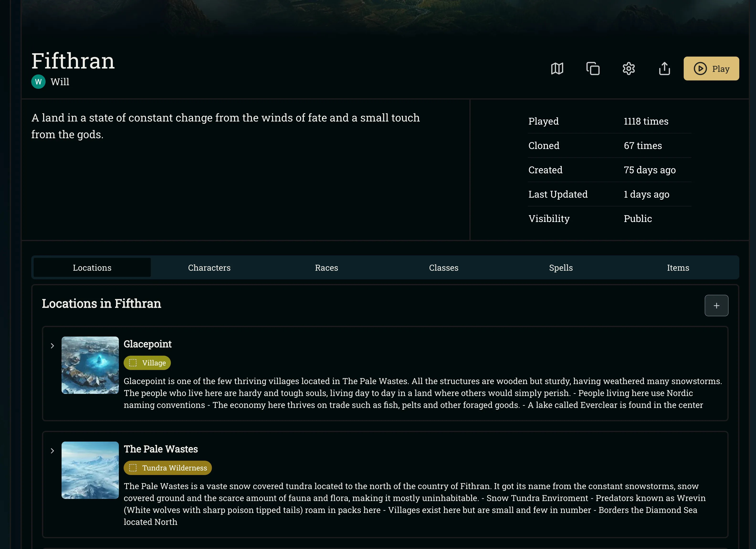Viewport: 756px width, 549px height.
Task: Open world settings gear icon
Action: click(x=629, y=69)
